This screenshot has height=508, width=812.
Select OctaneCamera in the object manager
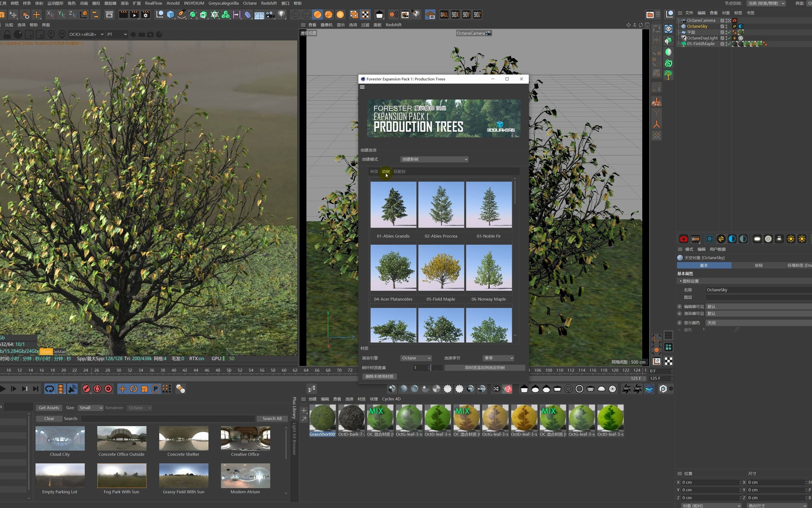pyautogui.click(x=701, y=20)
